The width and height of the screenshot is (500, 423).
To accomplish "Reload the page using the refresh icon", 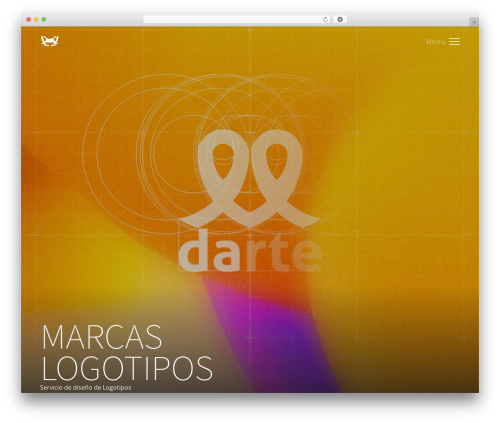I will click(325, 20).
